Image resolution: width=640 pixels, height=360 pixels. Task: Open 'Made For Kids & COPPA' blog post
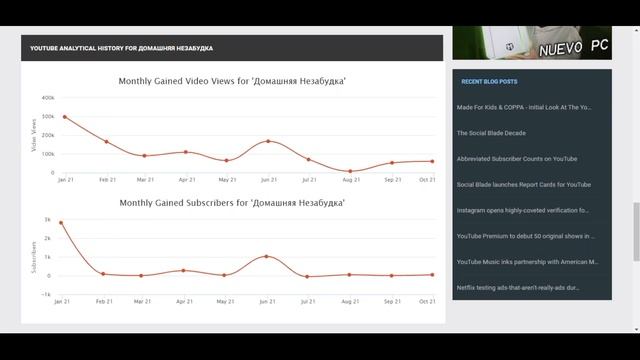coord(524,107)
